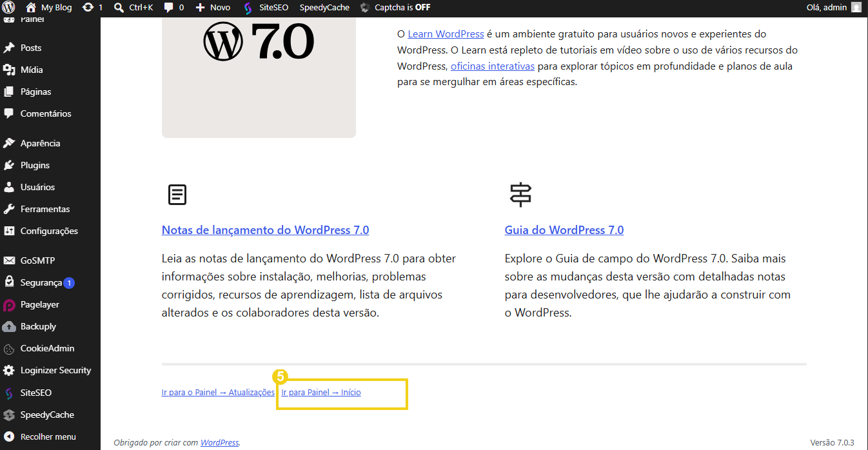Open the oficinas interativas link
Screen dimensions: 868x450
(493, 66)
